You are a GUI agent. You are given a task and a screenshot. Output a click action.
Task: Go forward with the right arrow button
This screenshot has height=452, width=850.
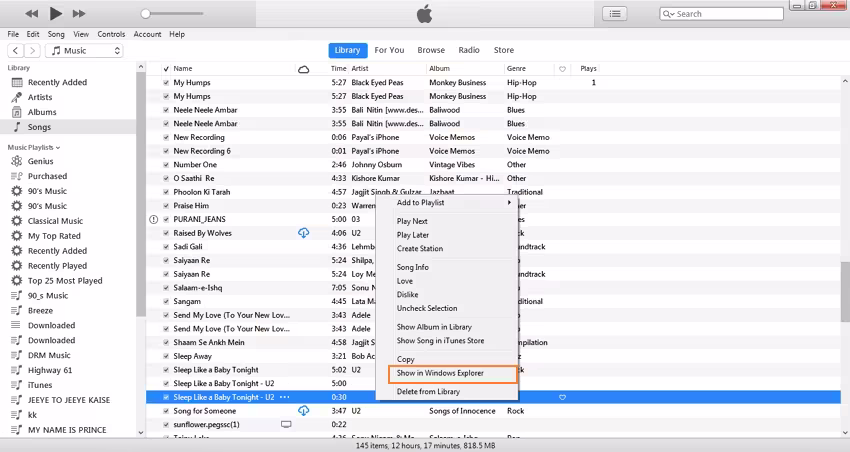tap(33, 50)
